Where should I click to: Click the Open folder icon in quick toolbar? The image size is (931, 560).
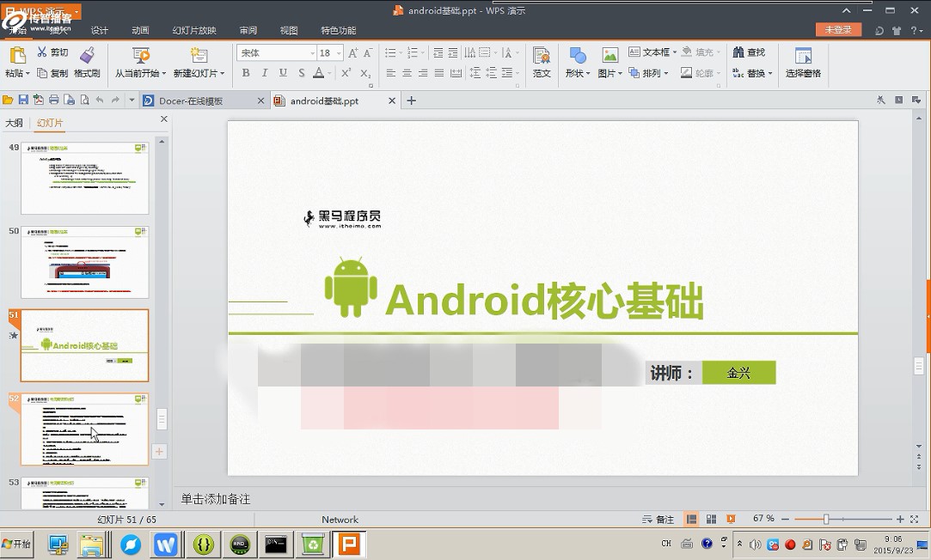point(8,100)
